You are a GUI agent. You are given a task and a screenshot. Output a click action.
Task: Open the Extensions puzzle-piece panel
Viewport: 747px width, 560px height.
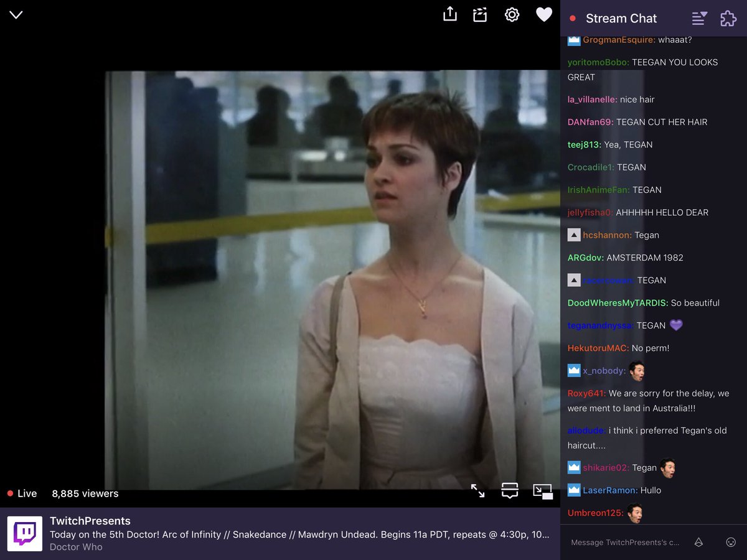728,19
